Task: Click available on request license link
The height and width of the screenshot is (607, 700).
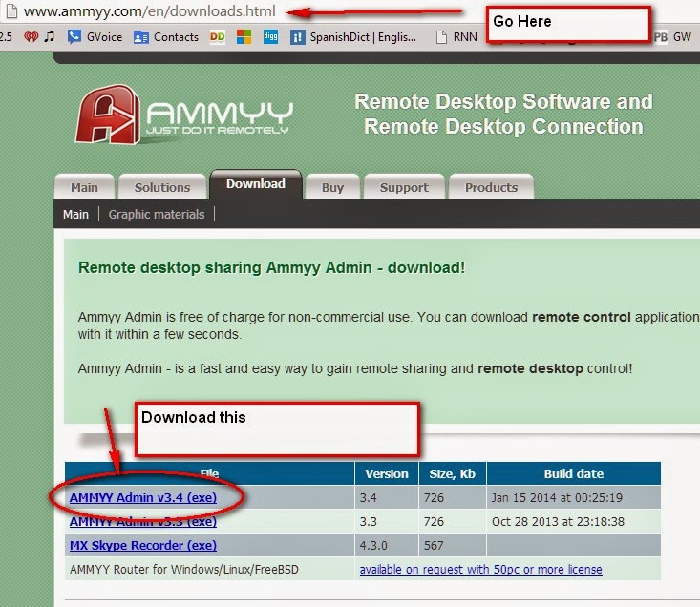Action: (x=480, y=570)
